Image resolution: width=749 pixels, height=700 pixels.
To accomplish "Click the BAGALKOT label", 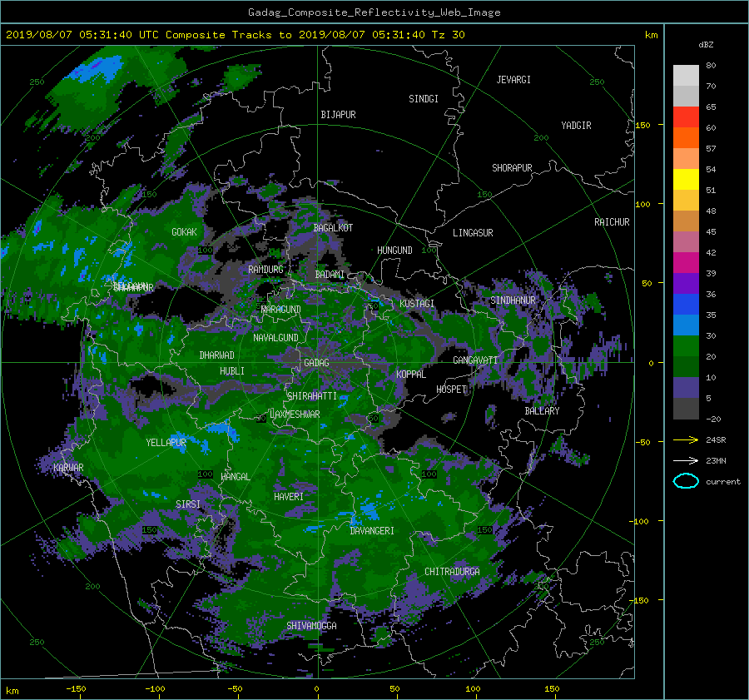I will 333,228.
